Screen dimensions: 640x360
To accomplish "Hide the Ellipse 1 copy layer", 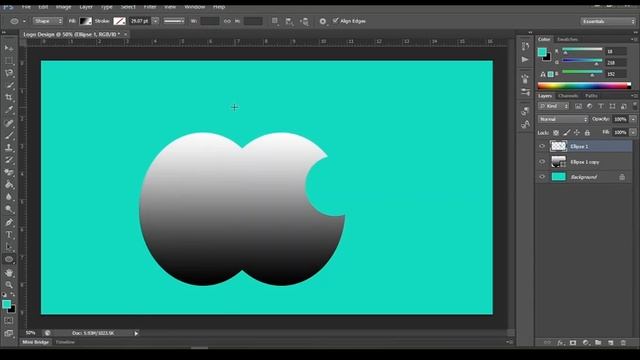I will [542, 162].
